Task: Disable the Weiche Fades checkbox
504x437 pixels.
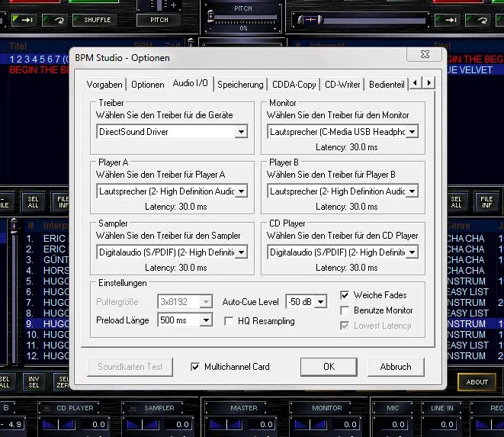Action: point(345,295)
